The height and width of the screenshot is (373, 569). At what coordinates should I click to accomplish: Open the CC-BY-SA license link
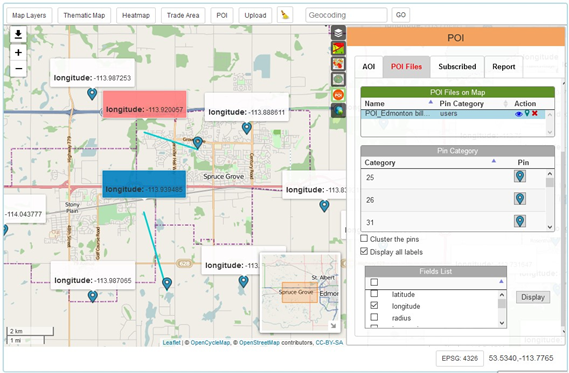329,343
